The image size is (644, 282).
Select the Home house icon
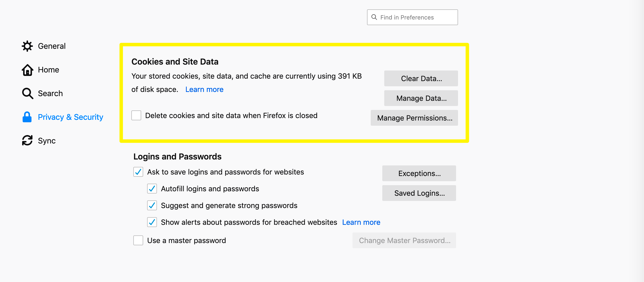[27, 70]
